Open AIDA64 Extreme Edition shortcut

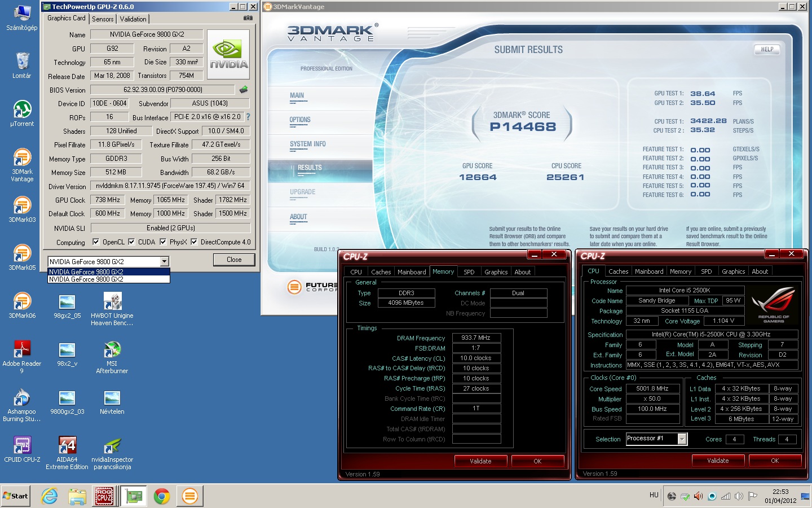pos(67,453)
